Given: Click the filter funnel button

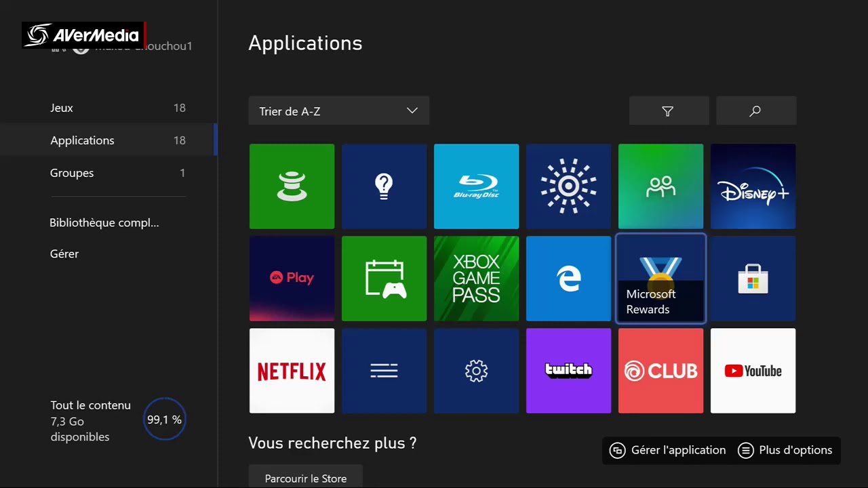Looking at the screenshot, I should 669,110.
